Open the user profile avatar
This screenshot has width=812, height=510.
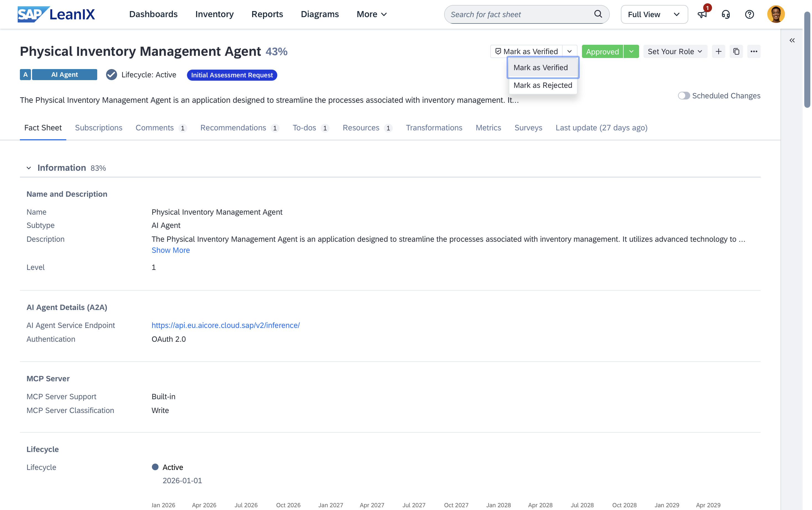pyautogui.click(x=776, y=14)
